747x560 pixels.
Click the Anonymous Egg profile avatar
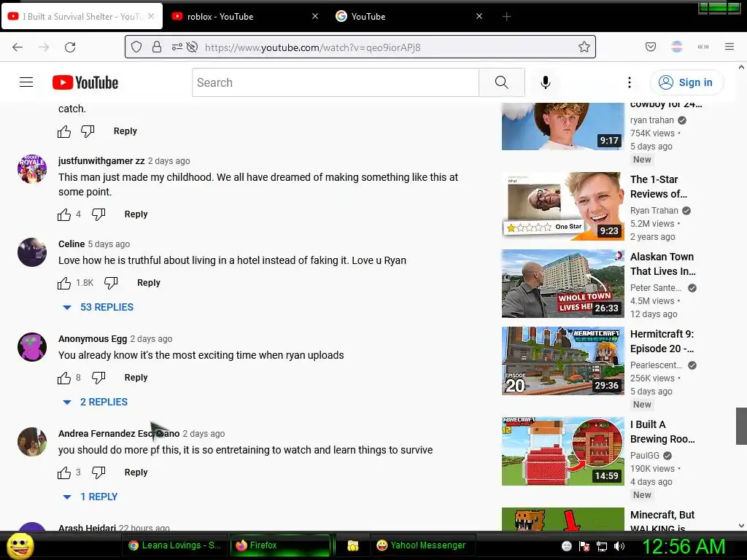tap(32, 346)
